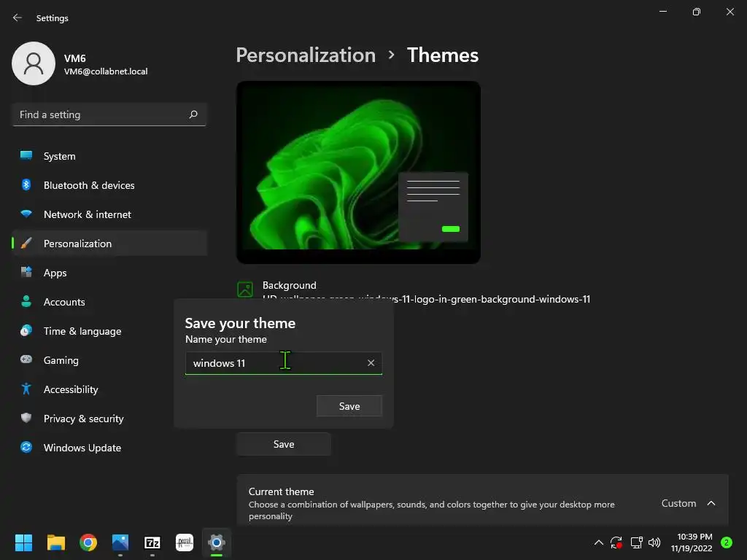Open Network & internet settings
This screenshot has height=560, width=747.
click(109, 214)
